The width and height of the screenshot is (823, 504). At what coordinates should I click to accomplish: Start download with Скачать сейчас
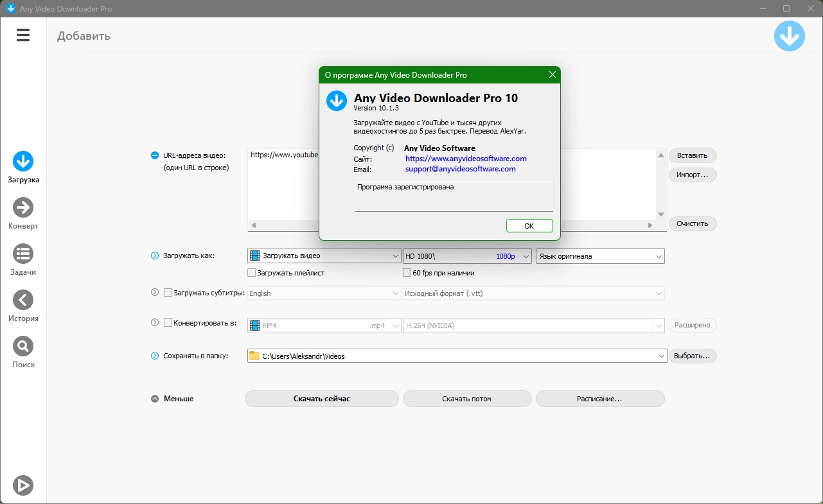322,399
